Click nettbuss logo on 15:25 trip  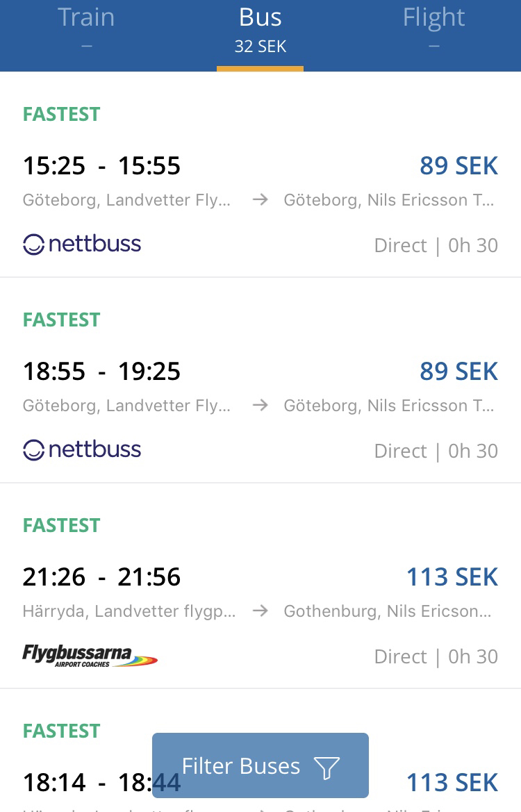(x=82, y=245)
